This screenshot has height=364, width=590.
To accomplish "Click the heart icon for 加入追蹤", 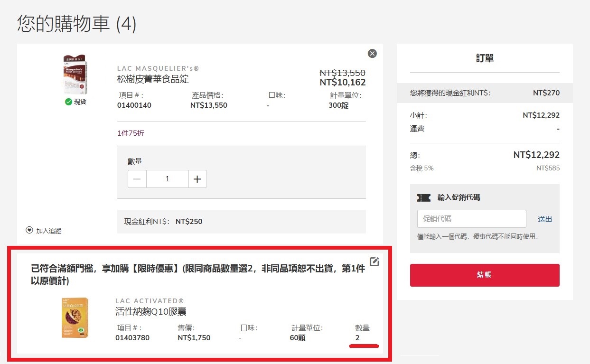I will click(29, 230).
